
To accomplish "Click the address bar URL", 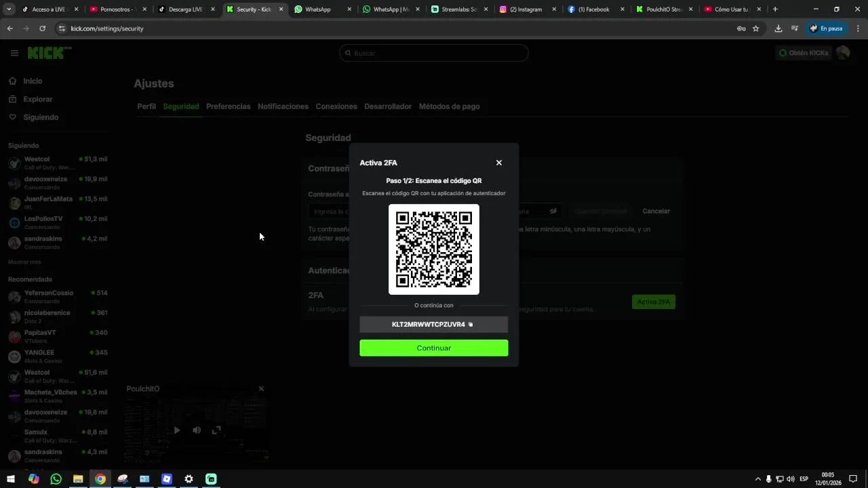I will coord(107,28).
